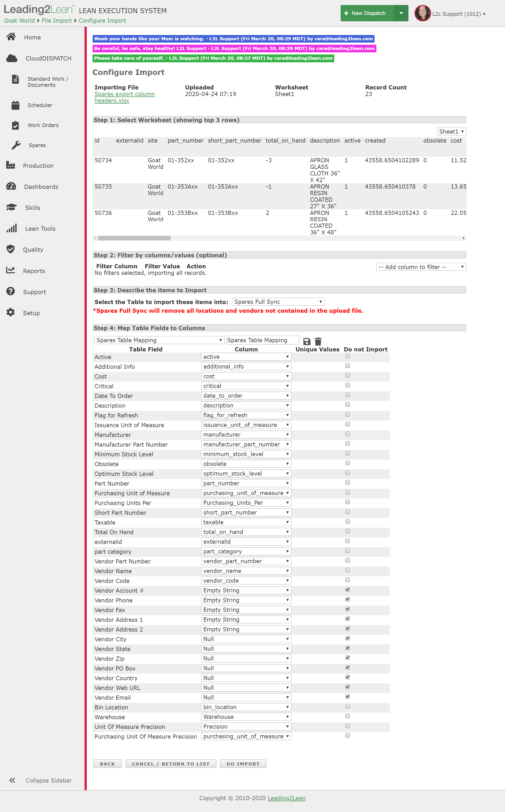The height and width of the screenshot is (812, 505).
Task: Click the Work Orders clipboard icon
Action: (x=15, y=125)
